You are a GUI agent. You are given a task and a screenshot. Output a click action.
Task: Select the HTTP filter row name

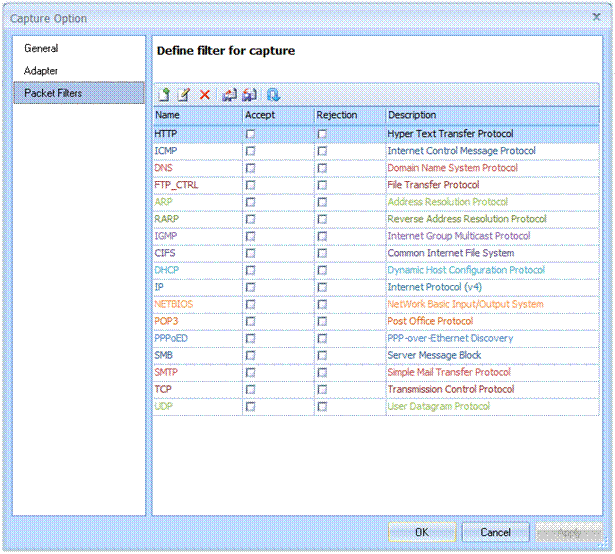click(166, 134)
